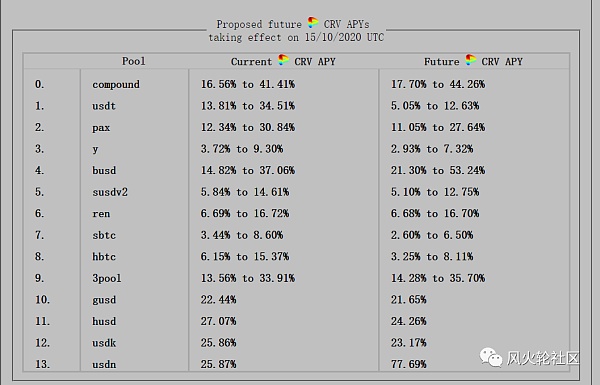Click the Curve logo beside Current CRV APY
Image resolution: width=600 pixels, height=385 pixels.
click(x=283, y=60)
